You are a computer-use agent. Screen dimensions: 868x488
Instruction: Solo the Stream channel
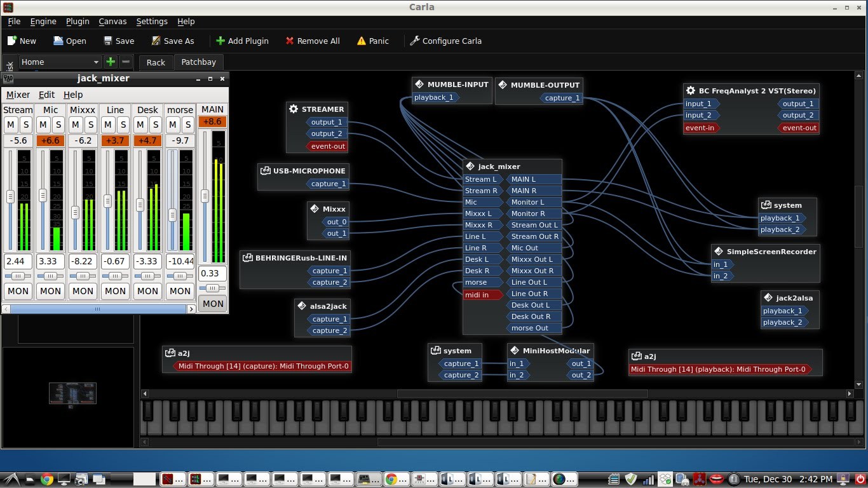[26, 125]
